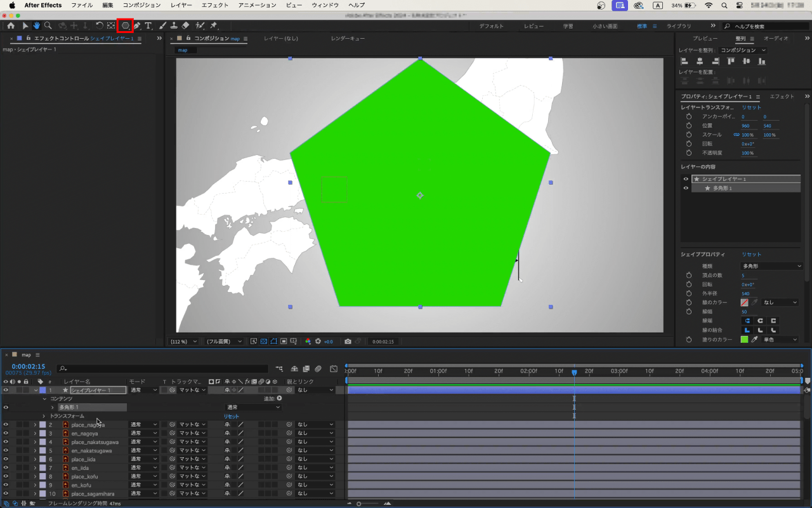812x508 pixels.
Task: Select the Pen tool
Action: [x=137, y=26]
